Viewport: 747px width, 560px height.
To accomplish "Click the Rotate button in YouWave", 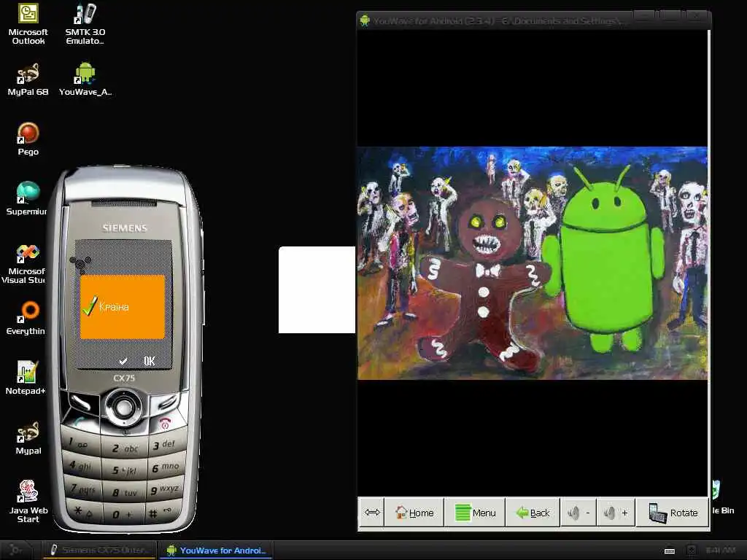I will click(x=672, y=513).
